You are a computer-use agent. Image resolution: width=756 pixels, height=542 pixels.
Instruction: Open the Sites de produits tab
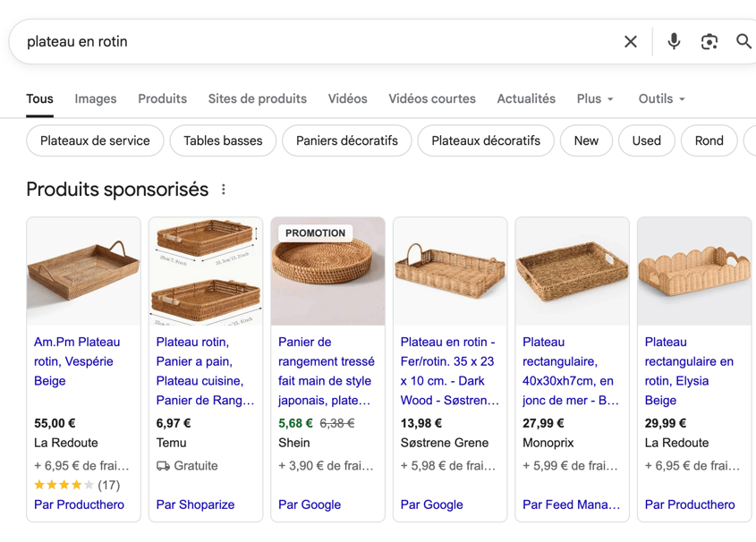point(257,98)
